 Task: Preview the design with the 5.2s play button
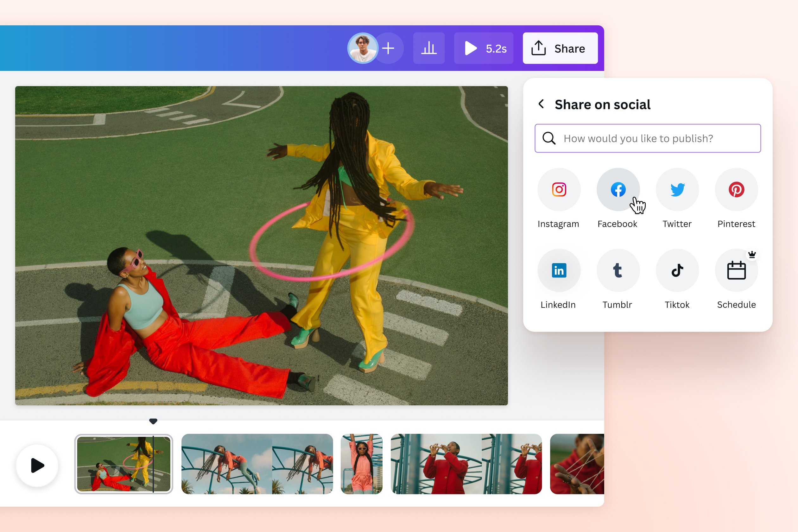484,48
